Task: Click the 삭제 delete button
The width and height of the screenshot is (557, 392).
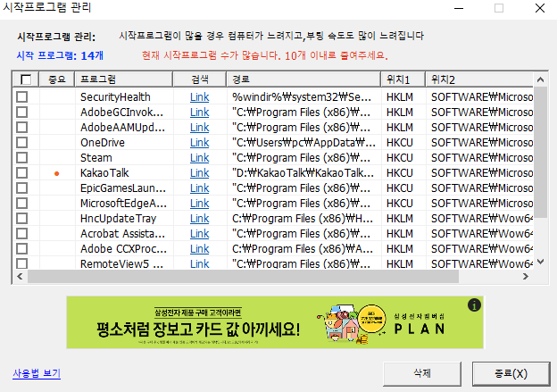Action: (422, 373)
